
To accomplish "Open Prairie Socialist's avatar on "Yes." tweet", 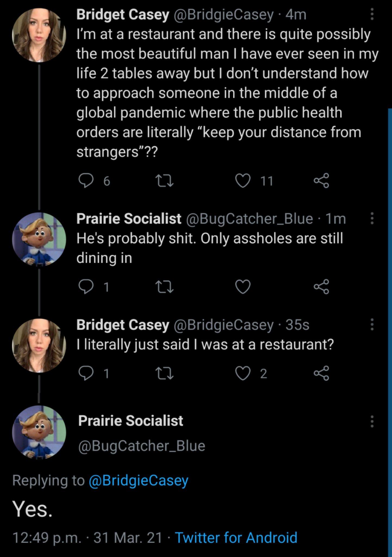I will point(39,432).
